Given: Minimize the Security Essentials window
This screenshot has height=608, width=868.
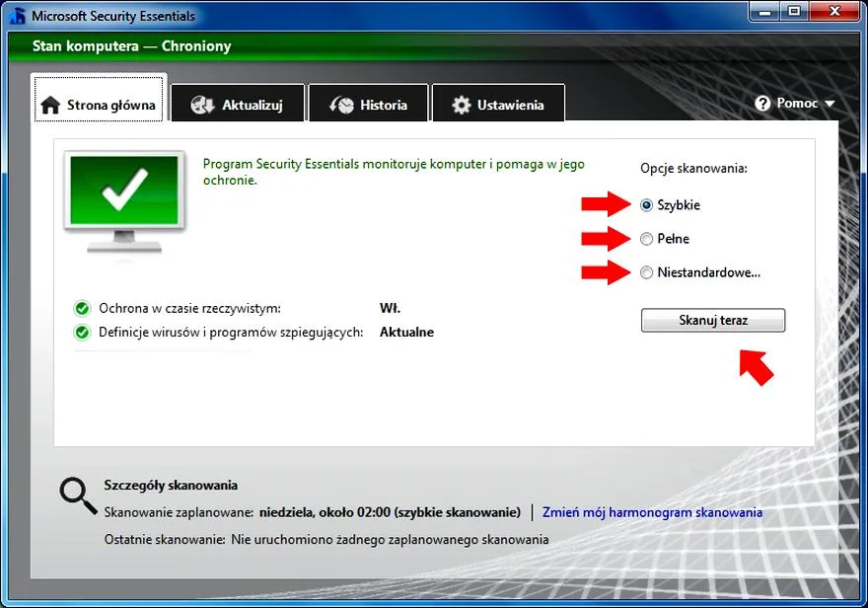Looking at the screenshot, I should click(765, 11).
